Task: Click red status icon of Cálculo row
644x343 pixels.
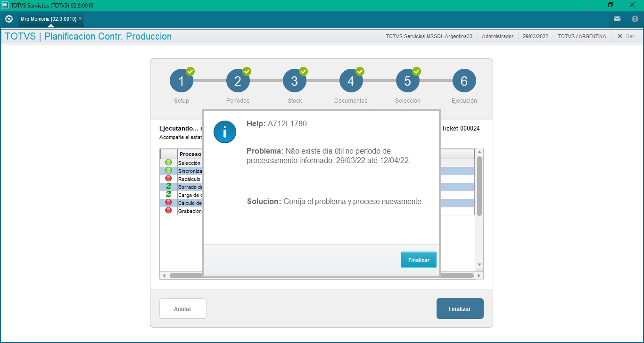Action: pos(168,203)
